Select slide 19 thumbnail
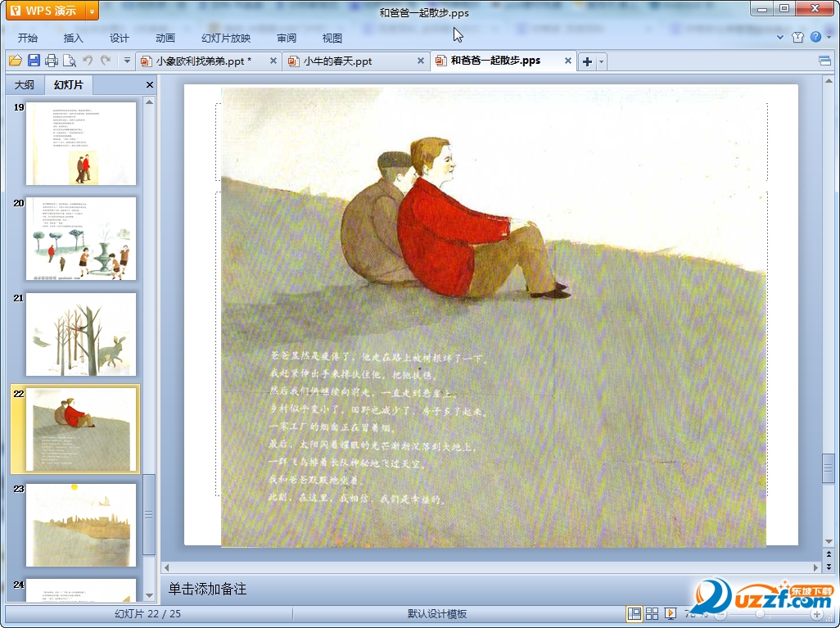Viewport: 840px width, 628px height. pos(81,143)
